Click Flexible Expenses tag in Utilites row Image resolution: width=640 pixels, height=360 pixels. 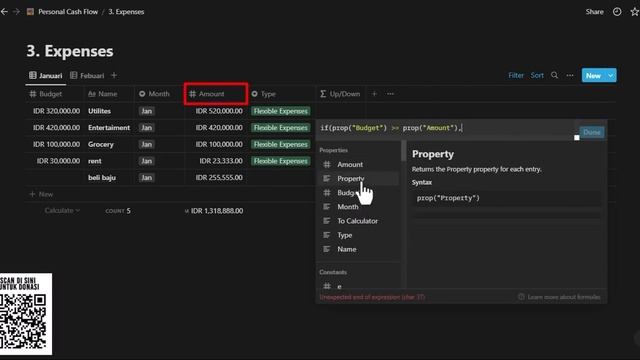(x=280, y=111)
